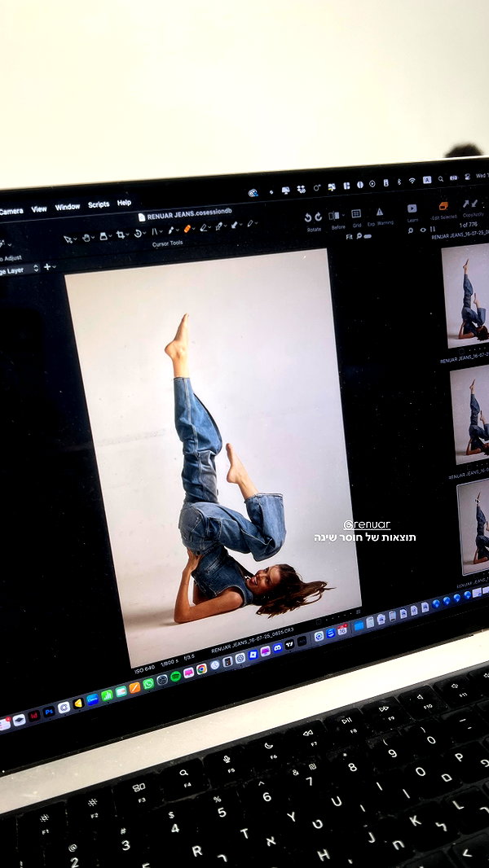Click the '1 of 776' counter
The width and height of the screenshot is (489, 868).
point(468,225)
